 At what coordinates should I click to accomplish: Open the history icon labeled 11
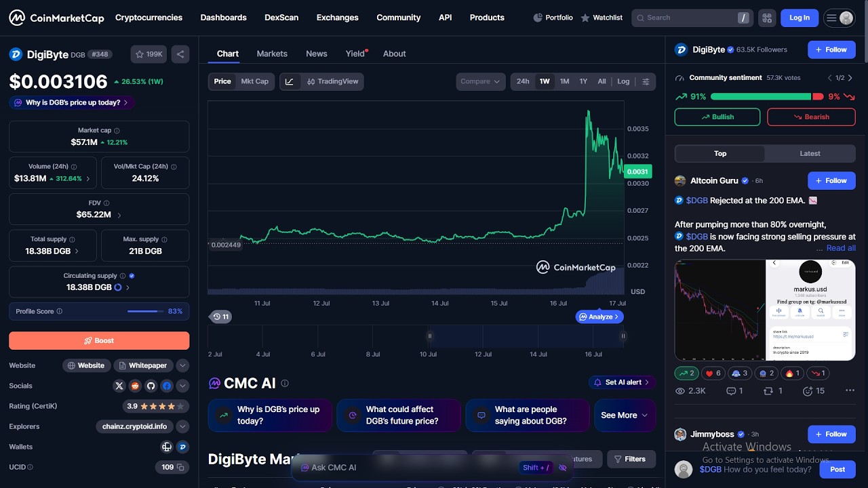coord(220,317)
